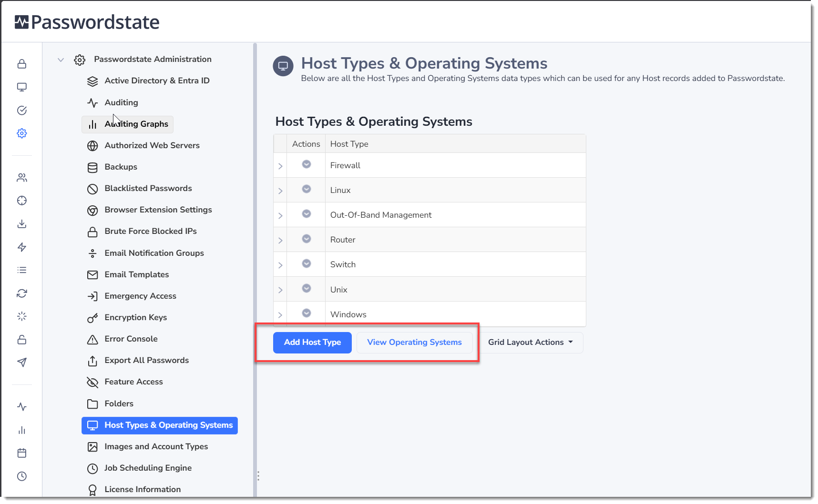The height and width of the screenshot is (504, 818).
Task: Click the loading spinner icon in left rail
Action: 22,316
